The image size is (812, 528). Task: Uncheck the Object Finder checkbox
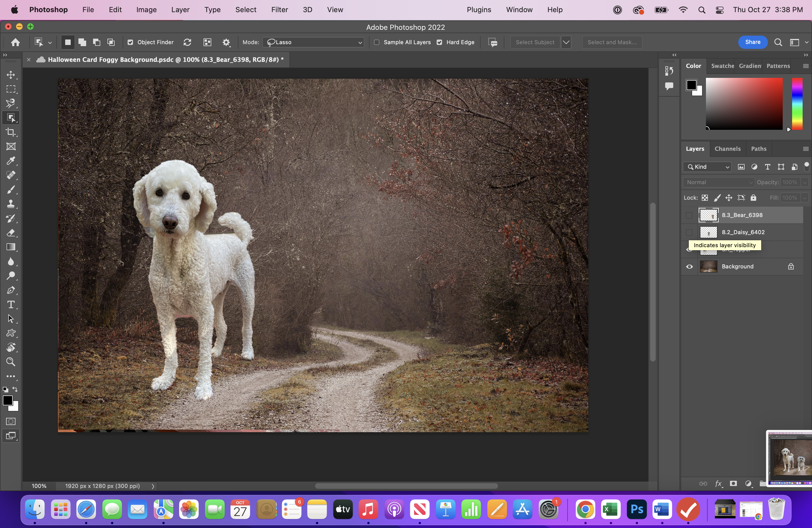click(x=130, y=42)
